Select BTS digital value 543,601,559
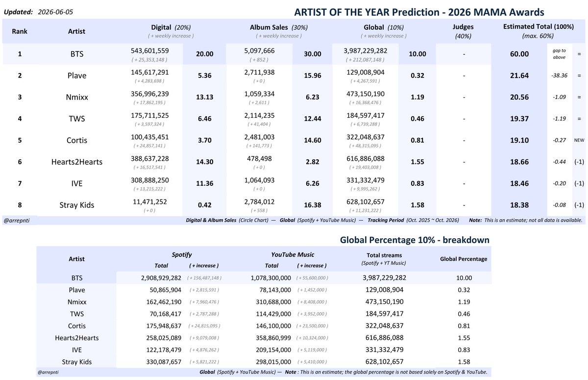588x380 pixels. [x=150, y=51]
